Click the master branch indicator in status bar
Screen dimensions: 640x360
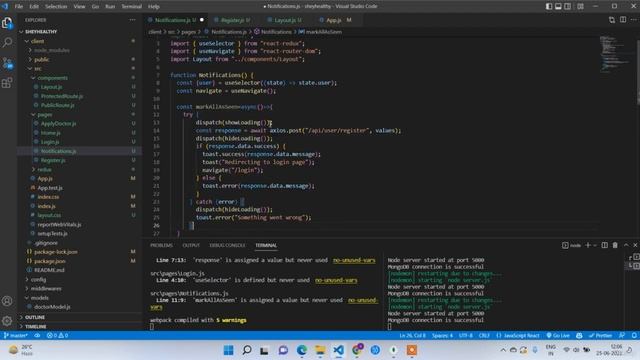16,336
